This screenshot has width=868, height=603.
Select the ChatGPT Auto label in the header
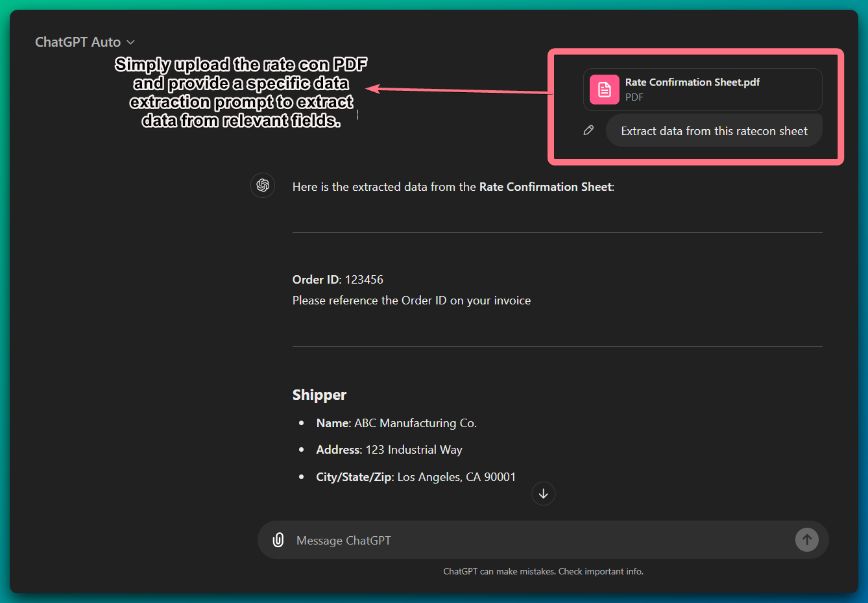point(78,42)
